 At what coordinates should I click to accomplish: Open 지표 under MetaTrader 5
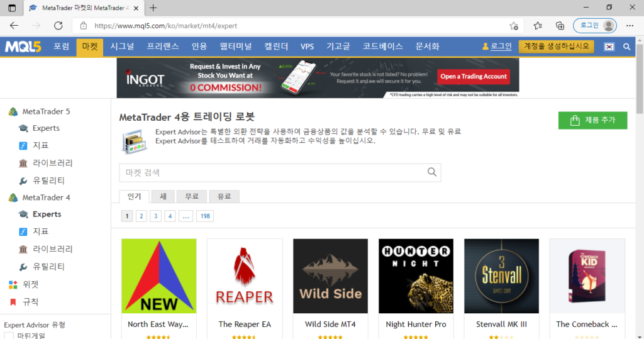coord(41,145)
